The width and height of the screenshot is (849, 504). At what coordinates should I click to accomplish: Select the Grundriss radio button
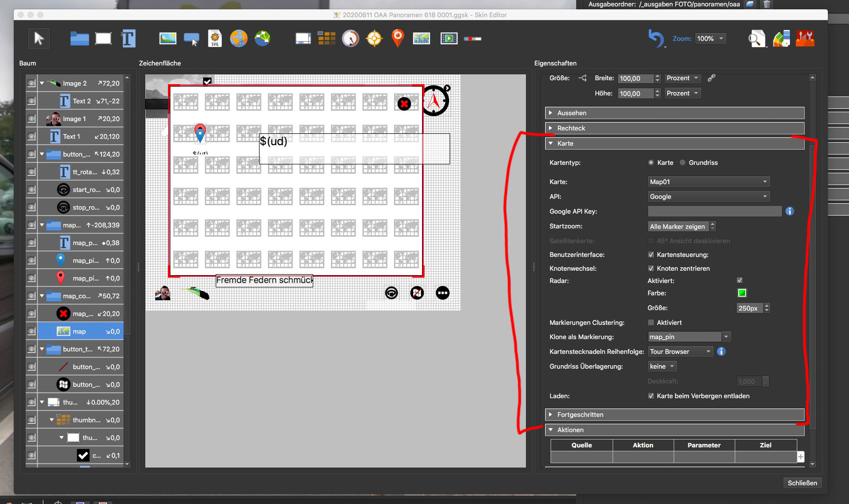[683, 162]
